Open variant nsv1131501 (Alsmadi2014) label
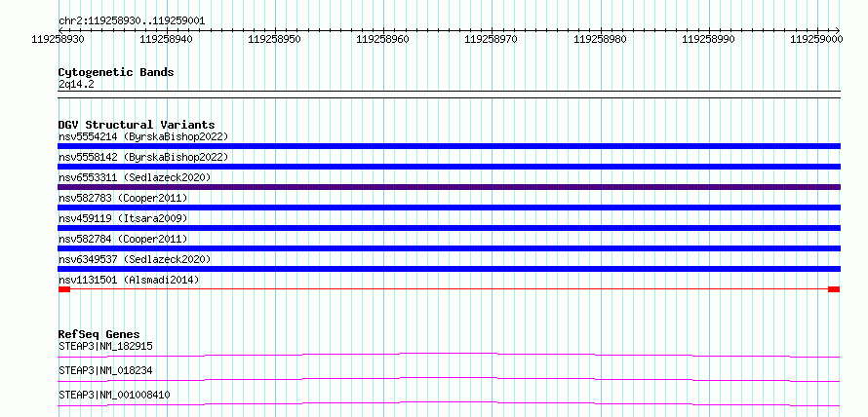This screenshot has width=868, height=417. click(129, 280)
